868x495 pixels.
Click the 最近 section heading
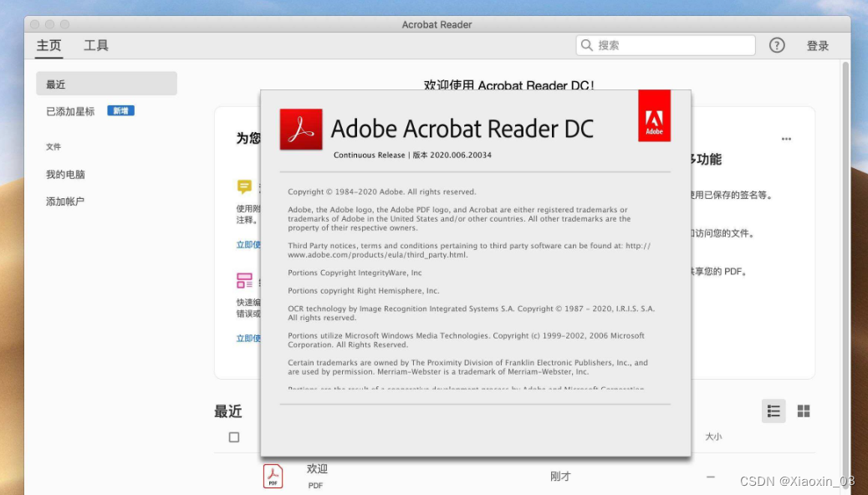tap(228, 411)
